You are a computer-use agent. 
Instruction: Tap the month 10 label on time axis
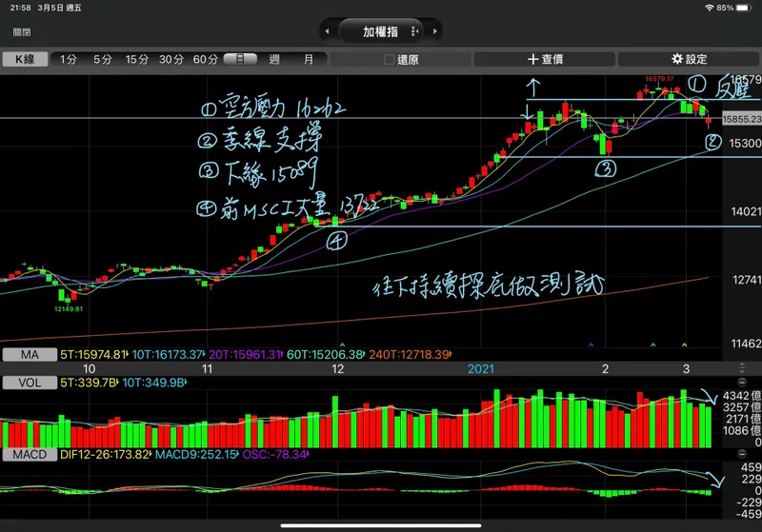click(x=89, y=369)
